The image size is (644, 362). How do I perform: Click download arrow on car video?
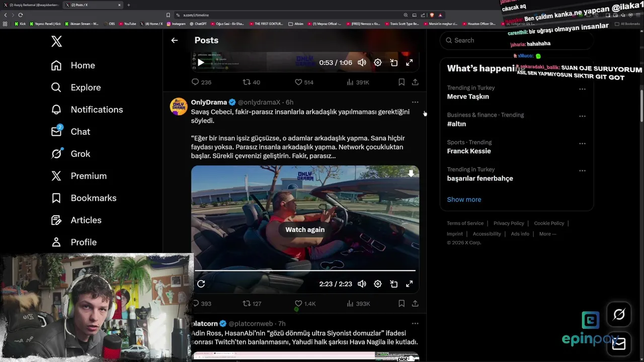click(x=411, y=173)
